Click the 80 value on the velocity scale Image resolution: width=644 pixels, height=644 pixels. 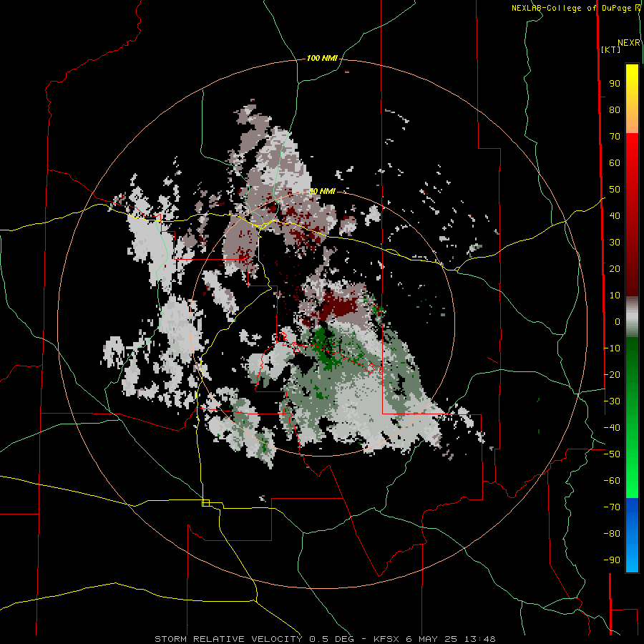[x=615, y=109]
